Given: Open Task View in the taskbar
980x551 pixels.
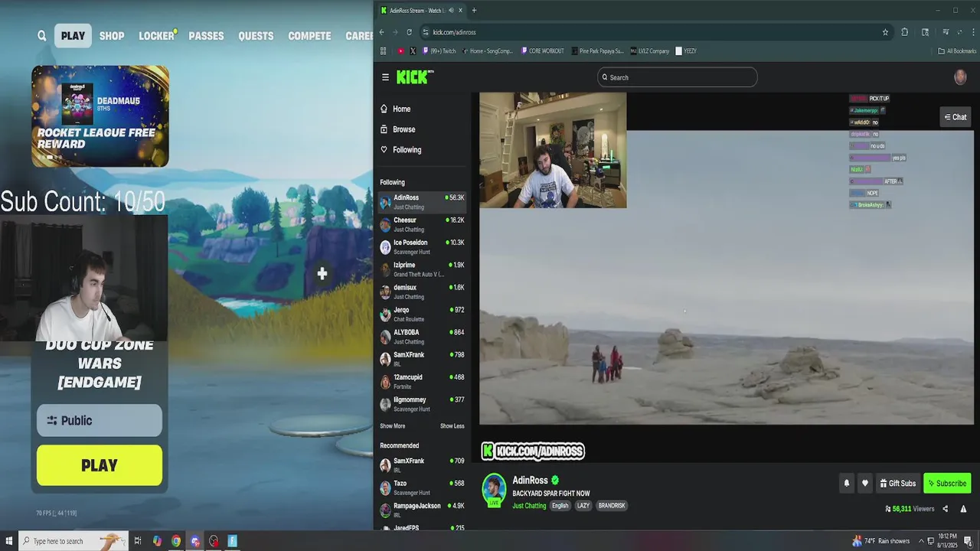Looking at the screenshot, I should pyautogui.click(x=138, y=541).
